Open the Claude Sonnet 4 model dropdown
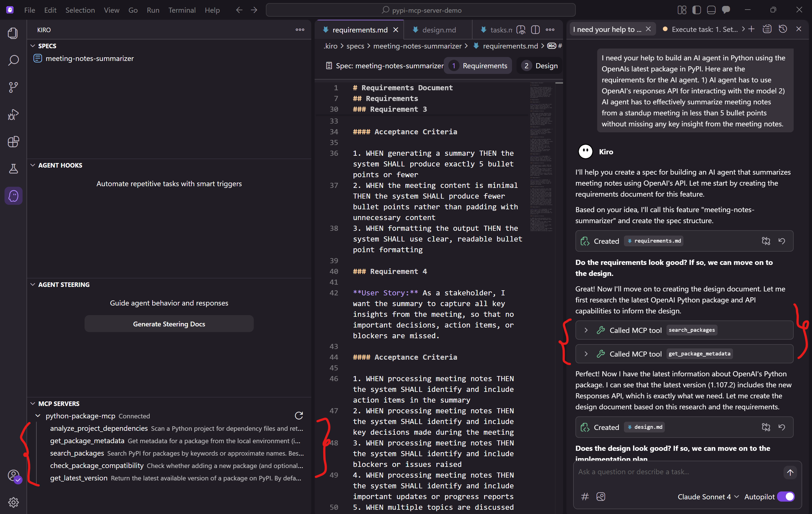 [x=708, y=497]
